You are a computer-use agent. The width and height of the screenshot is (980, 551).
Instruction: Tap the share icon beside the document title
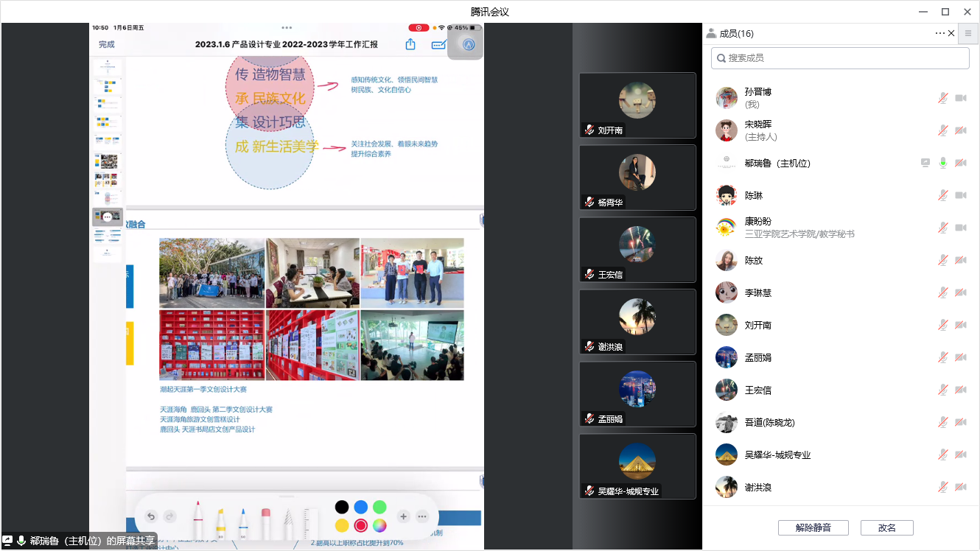[x=410, y=45]
